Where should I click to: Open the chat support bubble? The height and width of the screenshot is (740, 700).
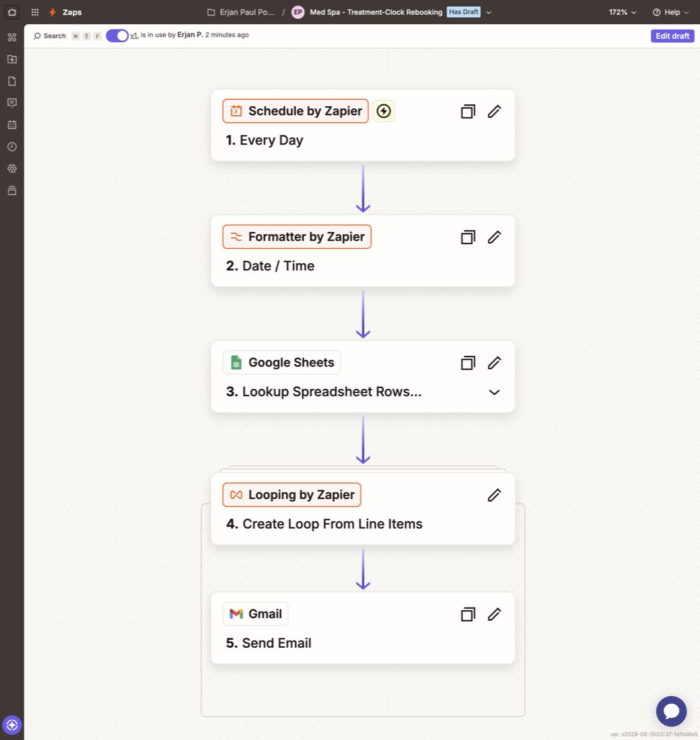(671, 711)
